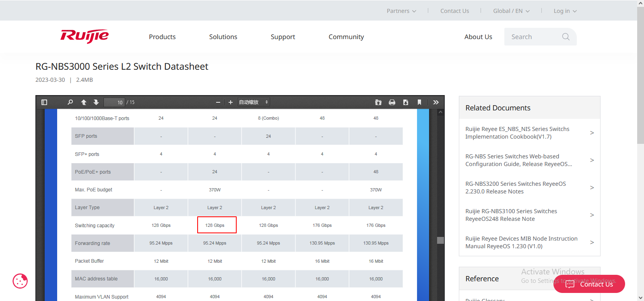Zoom out the PDF document
Screen dimensions: 644x301
[x=218, y=102]
